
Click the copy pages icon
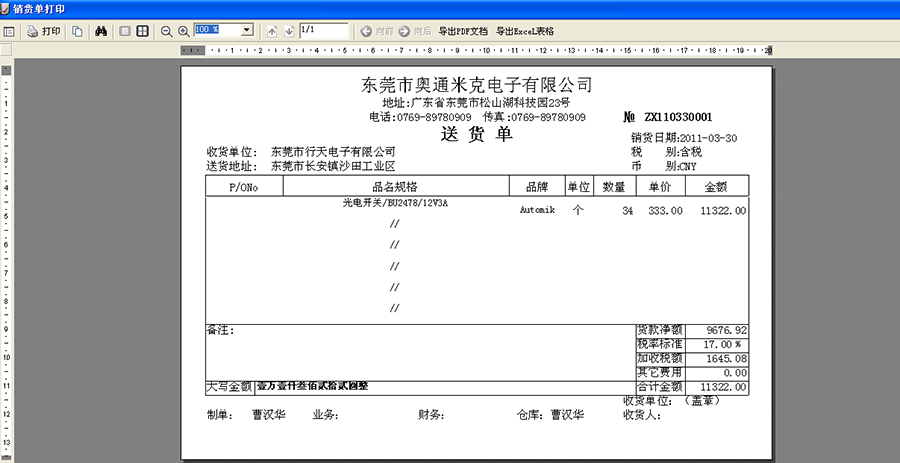click(x=77, y=32)
